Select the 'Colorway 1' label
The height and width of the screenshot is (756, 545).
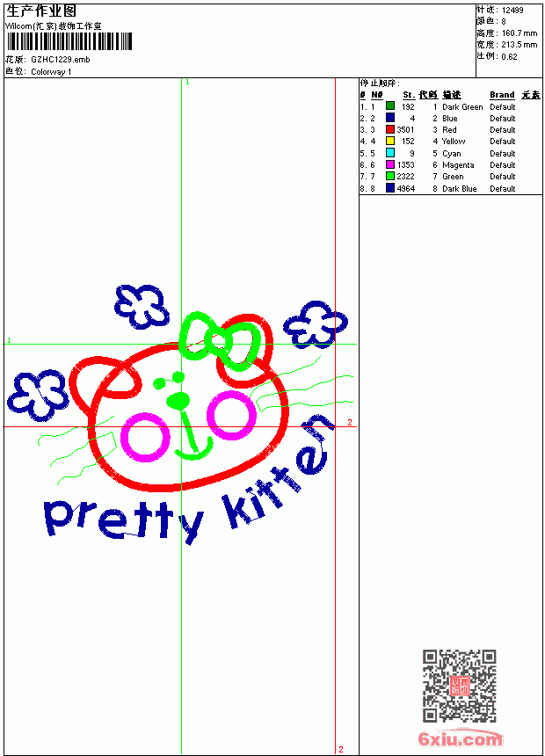click(51, 72)
